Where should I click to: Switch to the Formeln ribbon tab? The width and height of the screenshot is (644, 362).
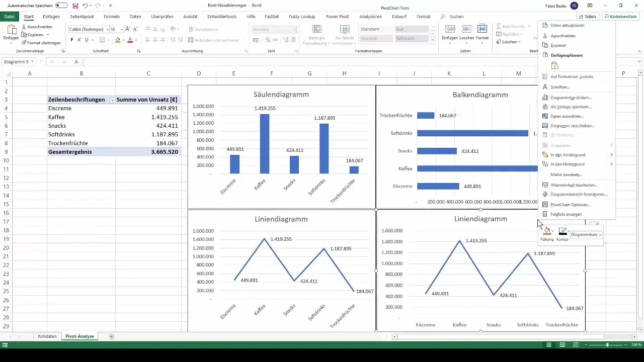[x=112, y=17]
